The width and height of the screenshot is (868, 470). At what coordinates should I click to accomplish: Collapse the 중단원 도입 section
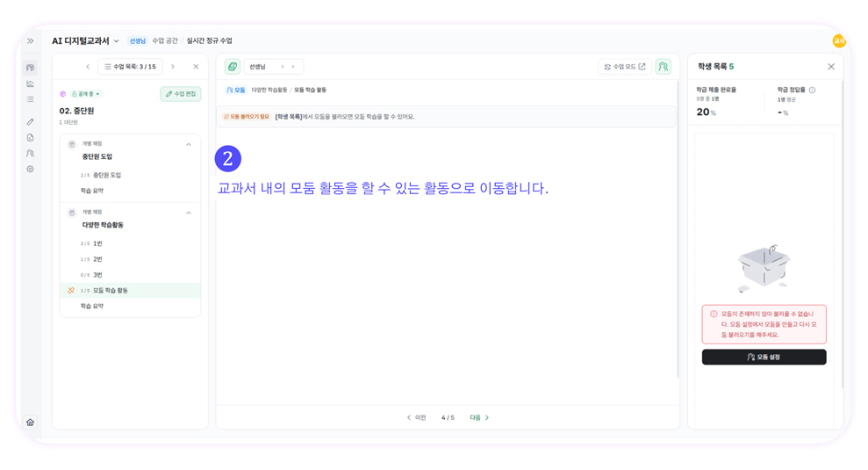pyautogui.click(x=189, y=144)
